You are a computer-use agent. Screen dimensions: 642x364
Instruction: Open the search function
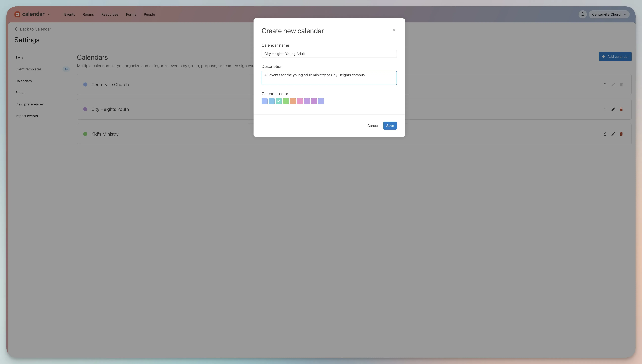coord(582,14)
